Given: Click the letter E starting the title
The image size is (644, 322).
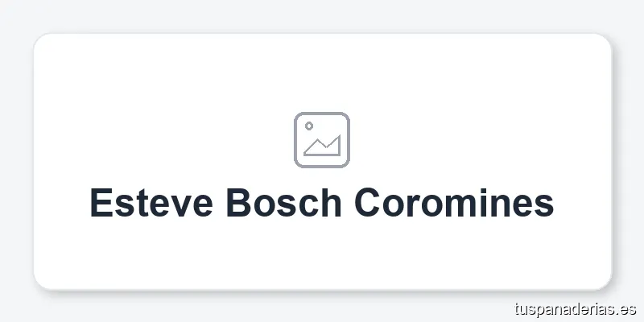Looking at the screenshot, I should pyautogui.click(x=100, y=203).
